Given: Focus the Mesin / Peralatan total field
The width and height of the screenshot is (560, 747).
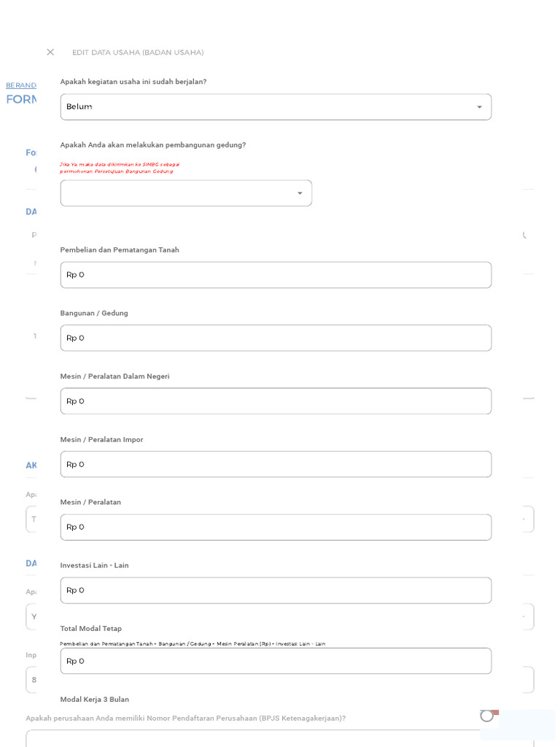Looking at the screenshot, I should 276,527.
